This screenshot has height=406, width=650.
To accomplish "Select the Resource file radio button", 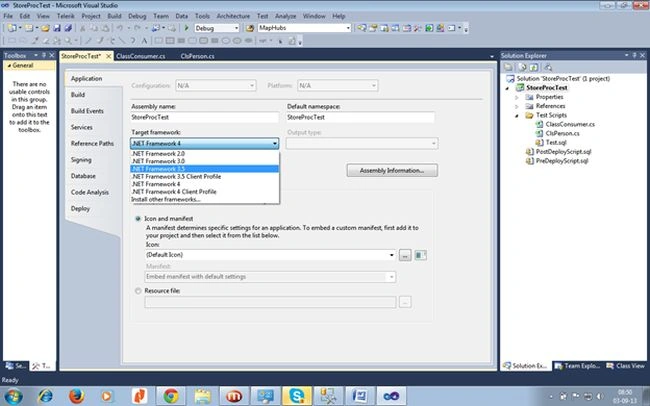I will pos(138,291).
